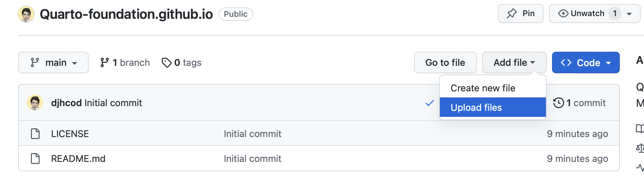Click djhcod's avatar in commit row
The width and height of the screenshot is (644, 176).
coord(35,103)
